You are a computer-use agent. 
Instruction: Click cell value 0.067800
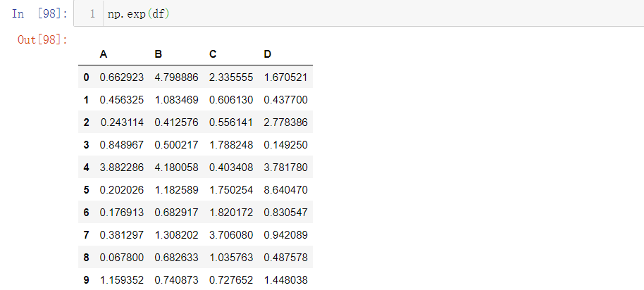122,258
